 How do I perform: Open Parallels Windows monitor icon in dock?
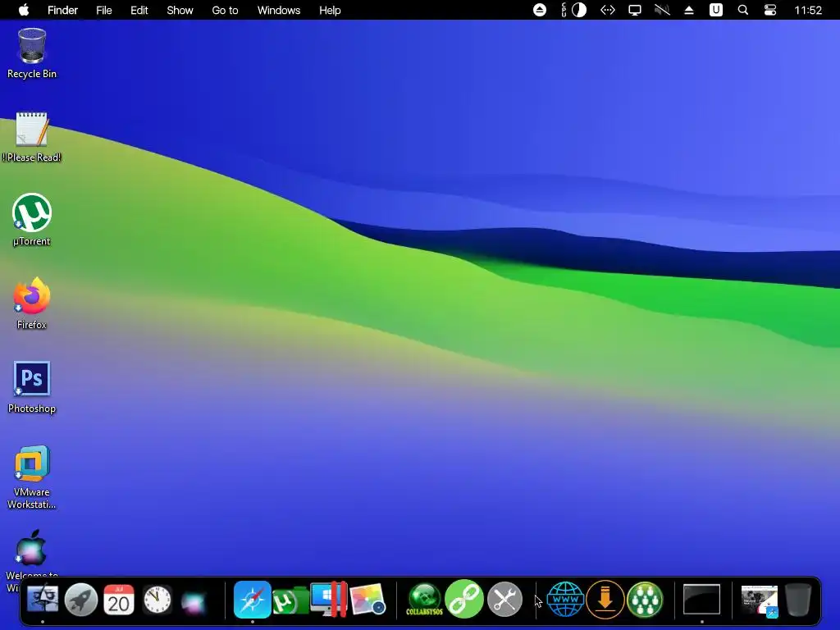(x=329, y=600)
